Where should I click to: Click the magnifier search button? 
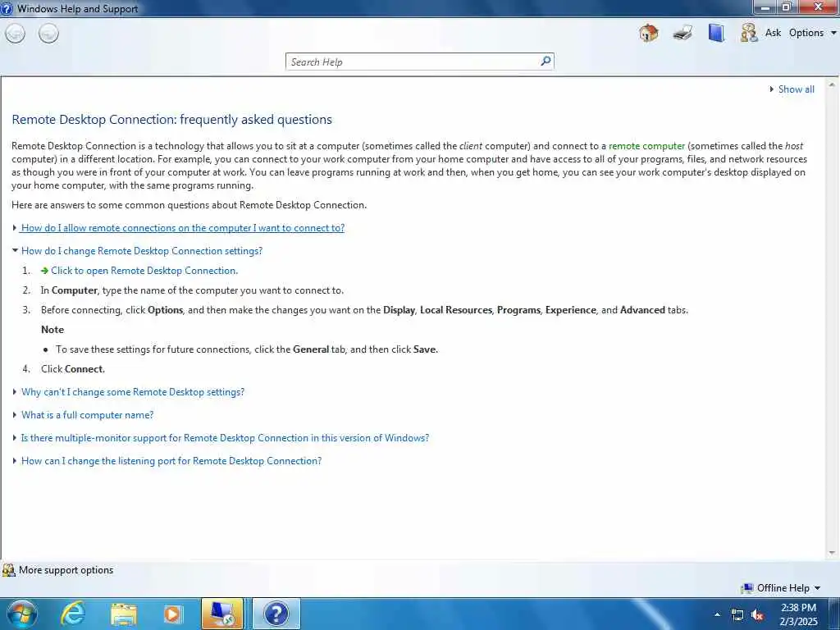(546, 61)
